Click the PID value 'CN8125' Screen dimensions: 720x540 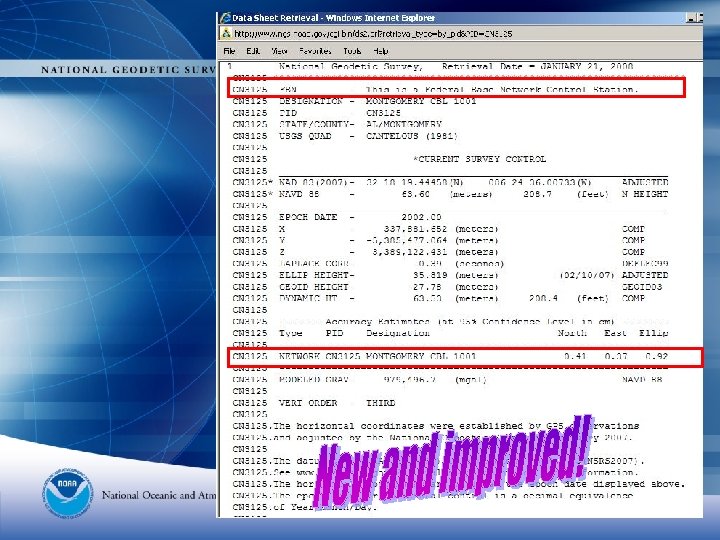point(383,113)
